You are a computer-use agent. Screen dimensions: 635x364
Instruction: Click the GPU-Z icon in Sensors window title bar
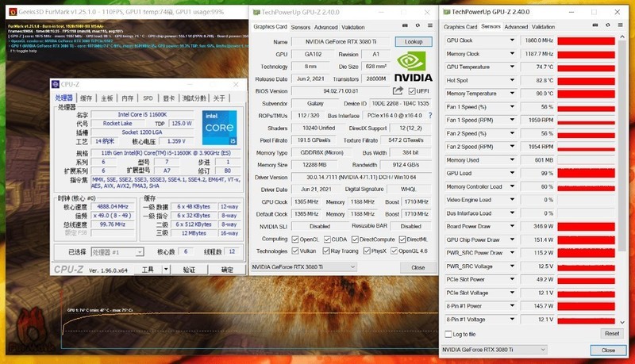(447, 12)
